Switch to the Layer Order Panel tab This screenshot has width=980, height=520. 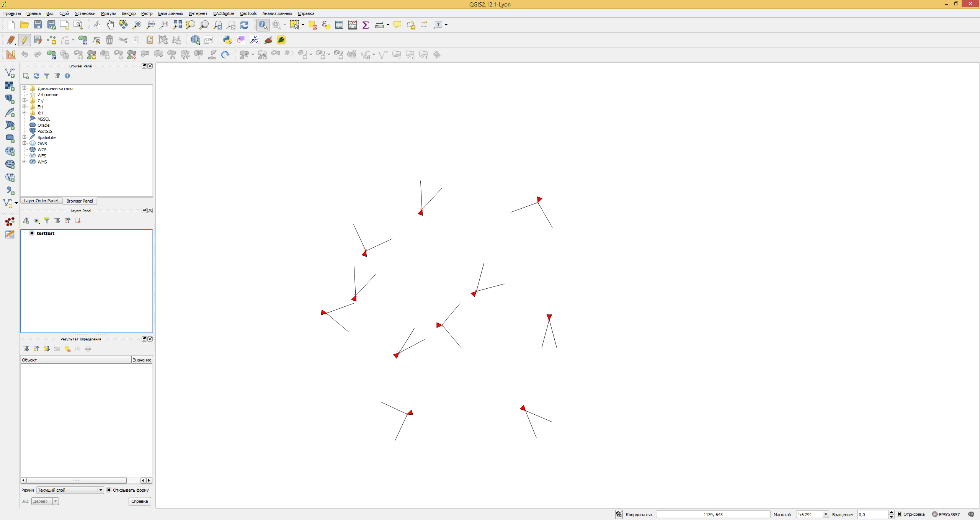[x=41, y=201]
